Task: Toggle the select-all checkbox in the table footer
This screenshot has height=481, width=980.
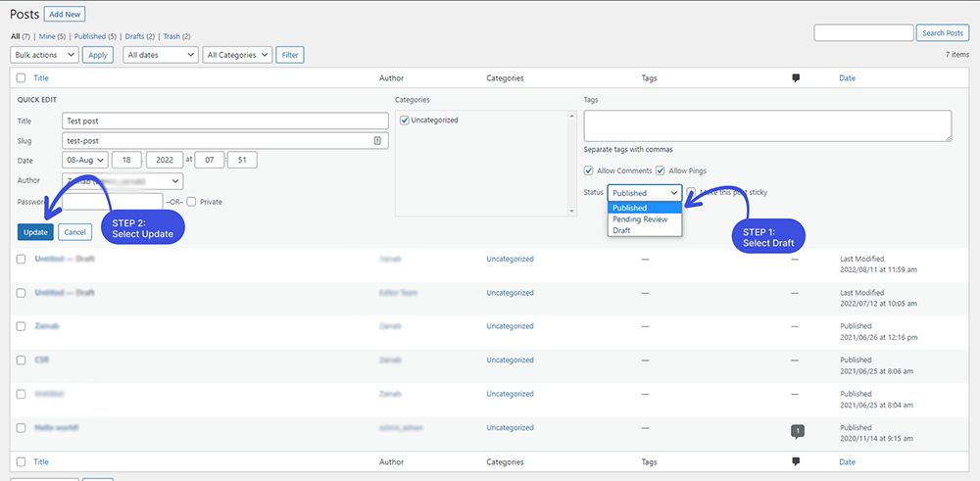Action: coord(22,461)
